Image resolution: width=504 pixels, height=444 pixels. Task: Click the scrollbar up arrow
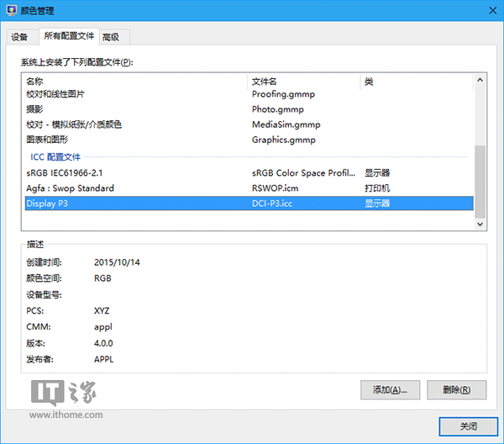[x=480, y=80]
